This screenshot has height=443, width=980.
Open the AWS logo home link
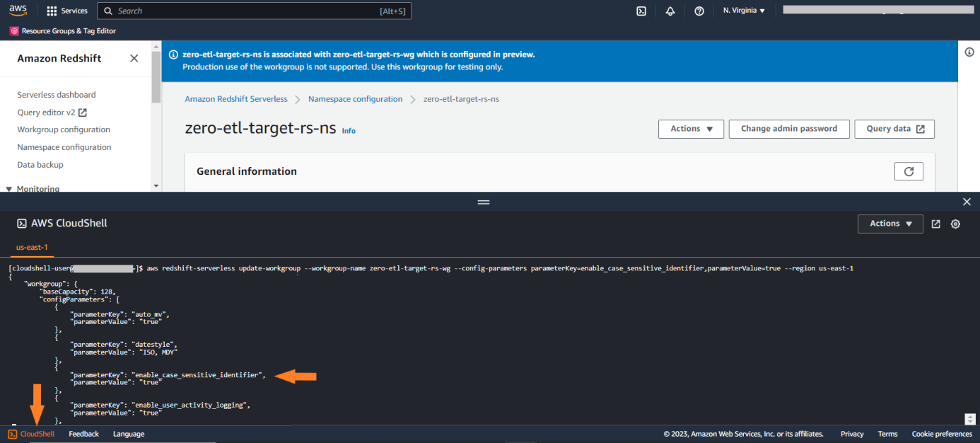coord(18,11)
